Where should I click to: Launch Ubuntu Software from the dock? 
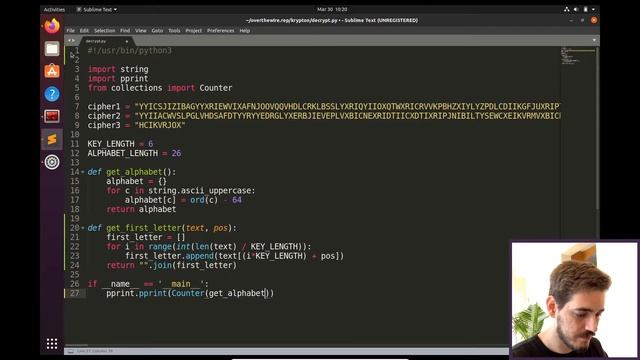[x=52, y=71]
